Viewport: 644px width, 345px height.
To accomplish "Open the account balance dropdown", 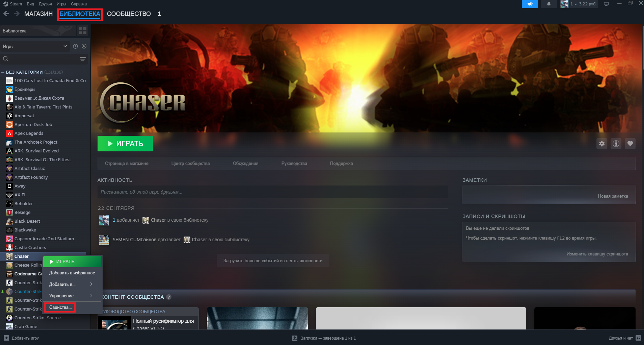I will click(583, 4).
